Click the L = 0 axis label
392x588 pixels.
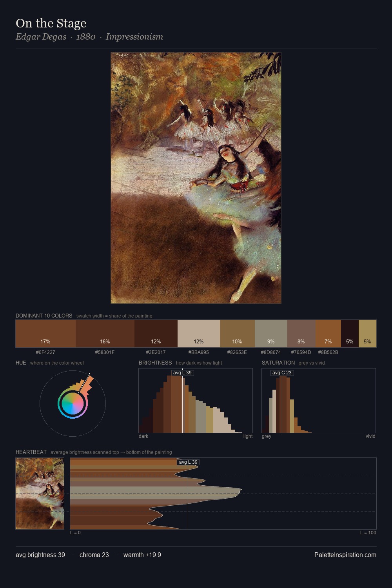[x=75, y=533]
